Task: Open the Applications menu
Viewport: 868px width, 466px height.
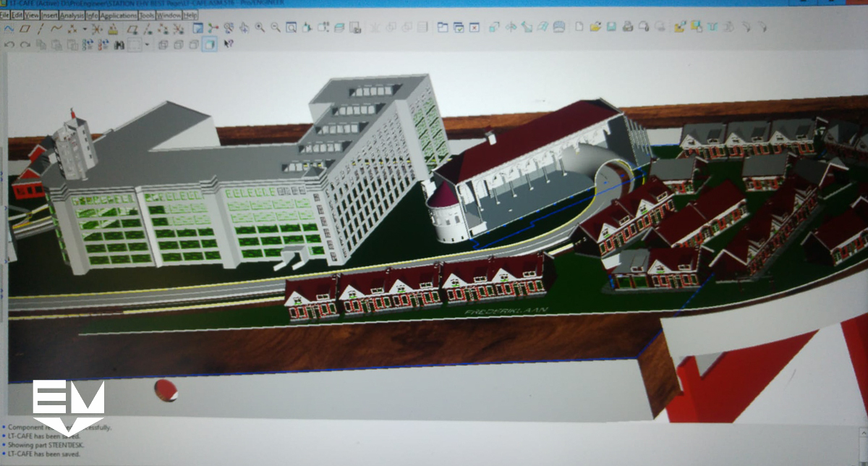Action: pyautogui.click(x=118, y=15)
